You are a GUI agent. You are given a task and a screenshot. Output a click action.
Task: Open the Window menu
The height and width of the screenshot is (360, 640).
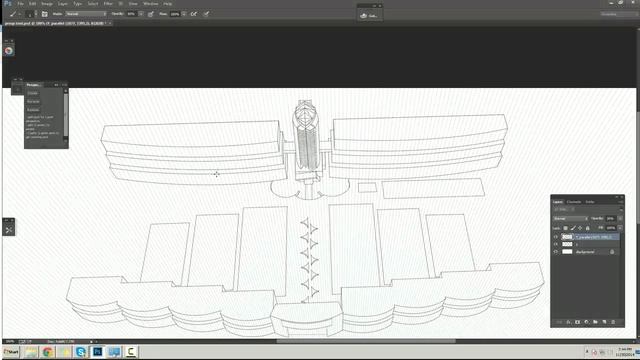coord(151,4)
